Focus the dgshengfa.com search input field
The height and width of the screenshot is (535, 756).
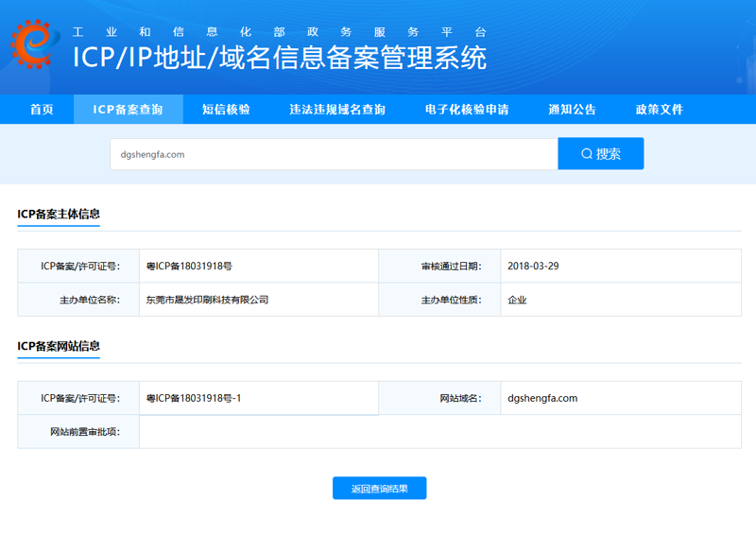[335, 154]
